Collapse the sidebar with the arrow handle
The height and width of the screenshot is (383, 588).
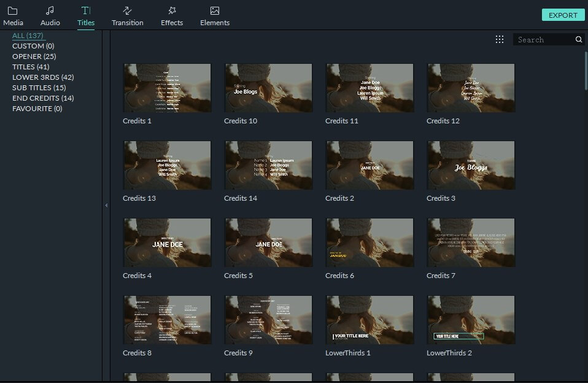pyautogui.click(x=106, y=205)
